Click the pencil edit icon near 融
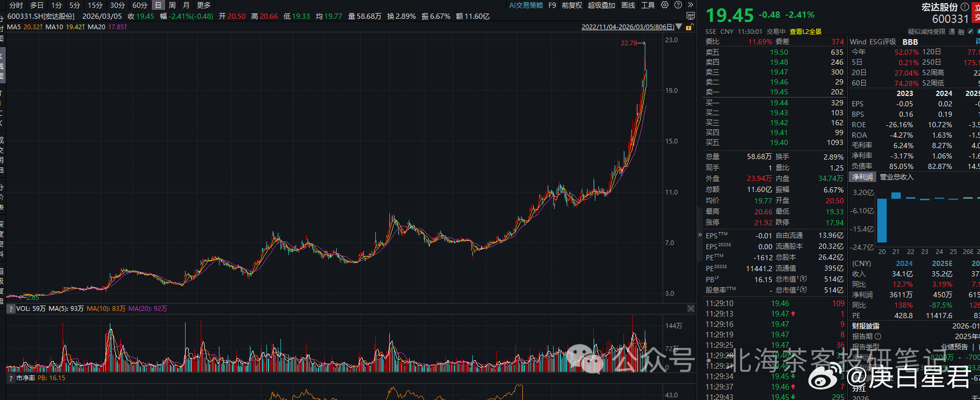 coord(971,32)
